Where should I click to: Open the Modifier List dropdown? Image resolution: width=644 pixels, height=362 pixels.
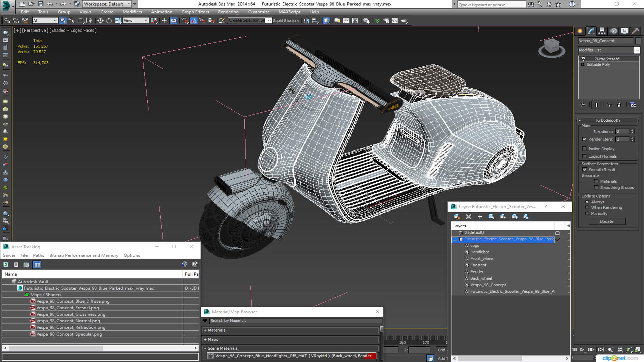click(637, 50)
